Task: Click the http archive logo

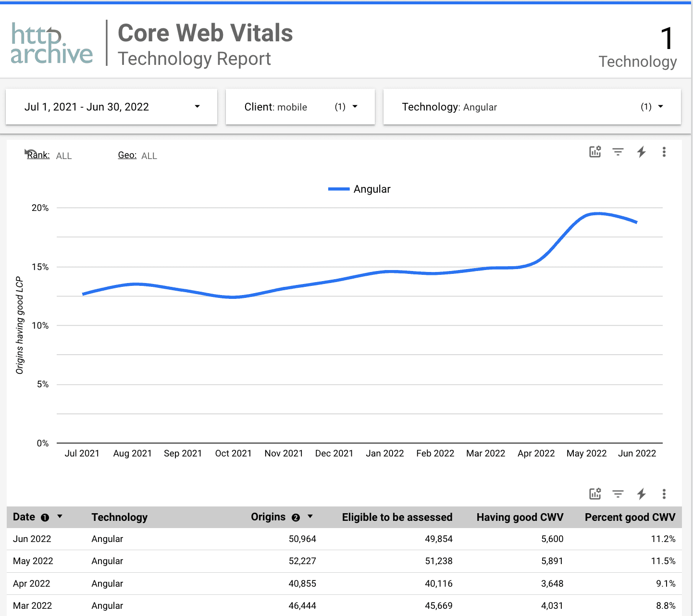Action: coord(51,43)
